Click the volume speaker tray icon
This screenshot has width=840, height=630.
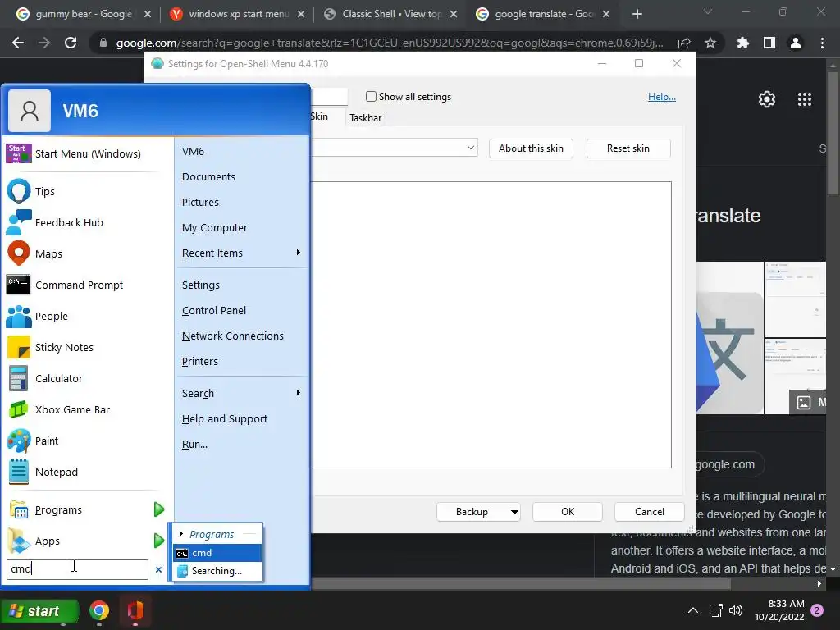[x=736, y=610]
